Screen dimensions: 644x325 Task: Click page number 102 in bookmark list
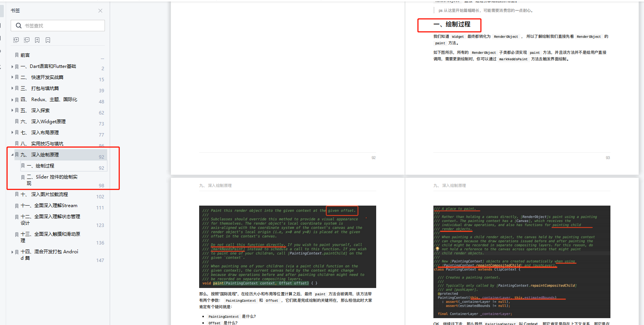point(100,197)
